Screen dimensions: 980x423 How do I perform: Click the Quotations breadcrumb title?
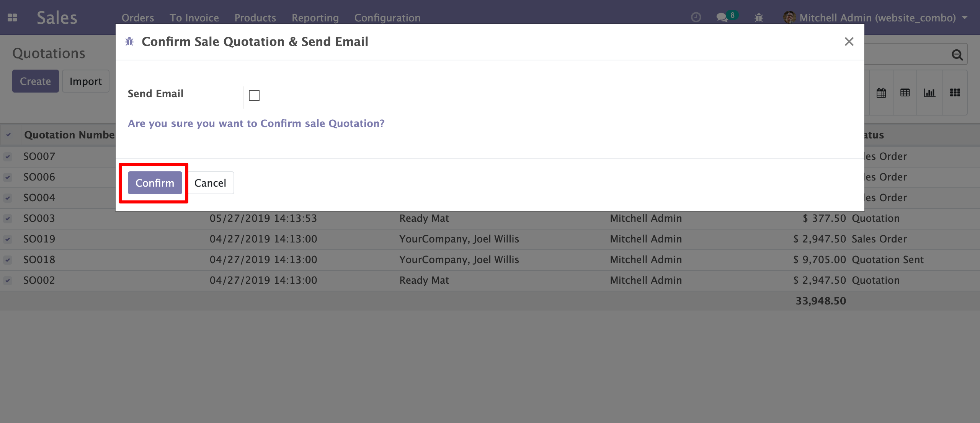pos(49,53)
